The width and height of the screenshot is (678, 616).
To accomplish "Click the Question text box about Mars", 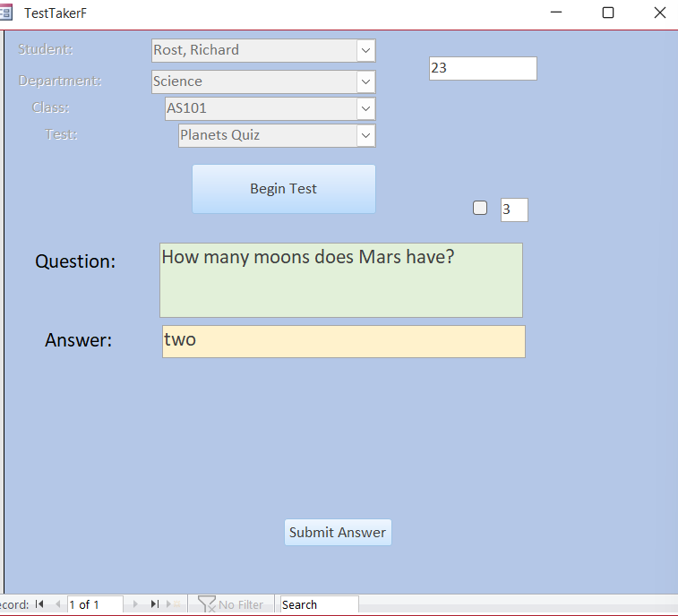I will (x=340, y=280).
